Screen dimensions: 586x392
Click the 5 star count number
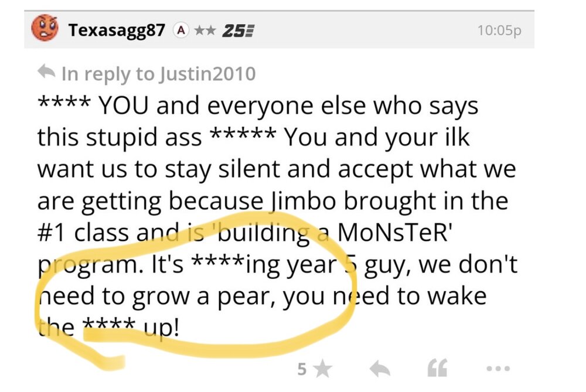[x=301, y=369]
